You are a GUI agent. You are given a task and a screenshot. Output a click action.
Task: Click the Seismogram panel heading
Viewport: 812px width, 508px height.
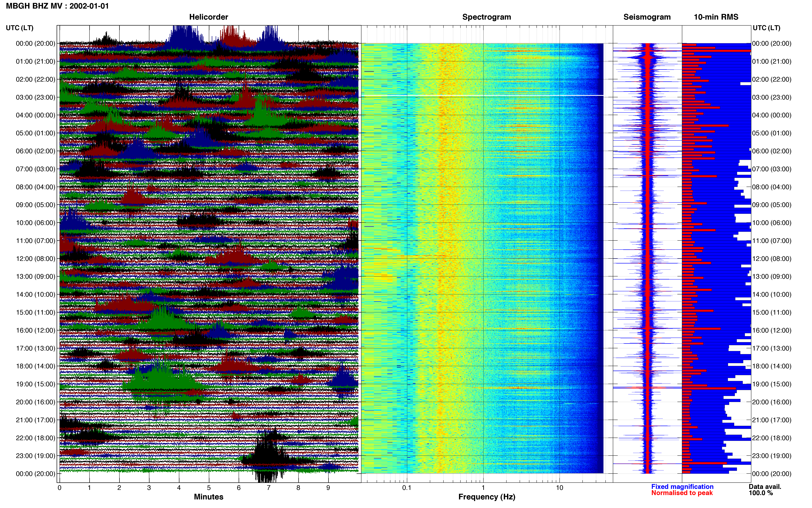coord(647,17)
